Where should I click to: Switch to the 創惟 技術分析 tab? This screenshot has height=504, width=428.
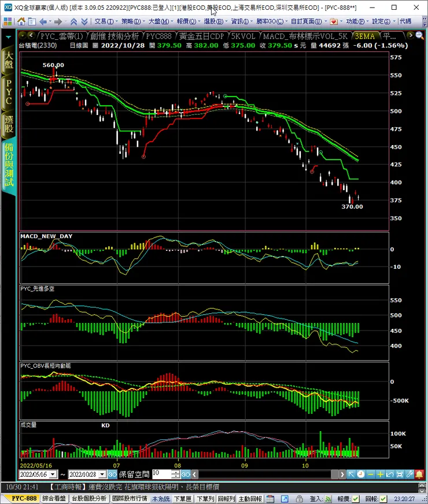click(x=115, y=36)
